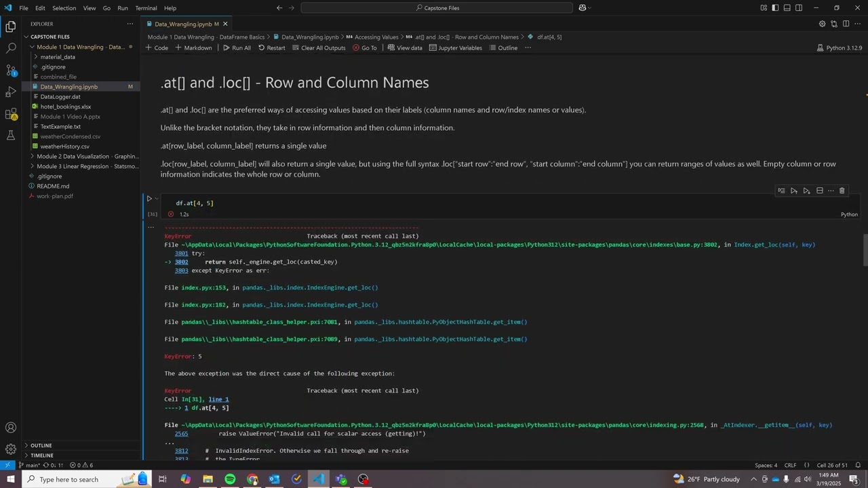Open Jupyter Variables
Screen dimensions: 868x488
pyautogui.click(x=456, y=47)
